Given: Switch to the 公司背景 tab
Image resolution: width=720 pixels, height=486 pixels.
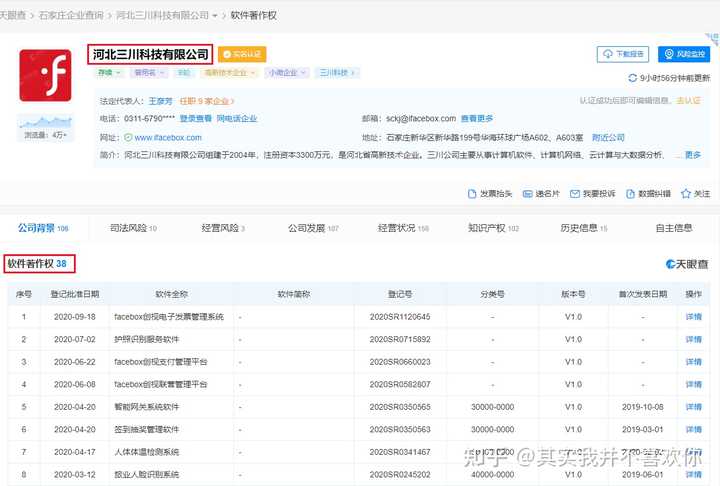Looking at the screenshot, I should click(43, 228).
